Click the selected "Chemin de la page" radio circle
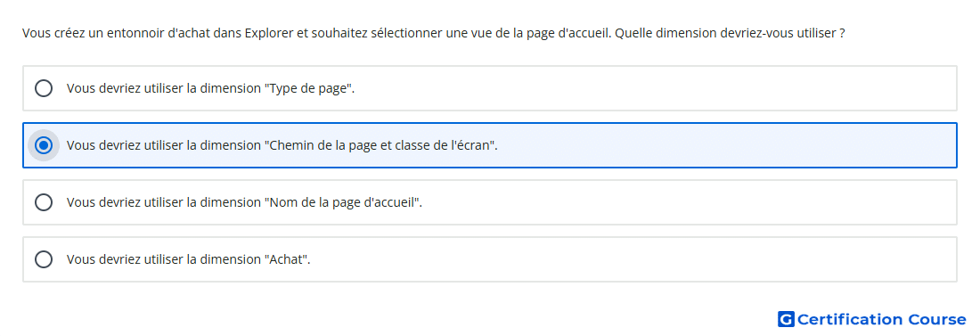The image size is (980, 336). tap(44, 145)
